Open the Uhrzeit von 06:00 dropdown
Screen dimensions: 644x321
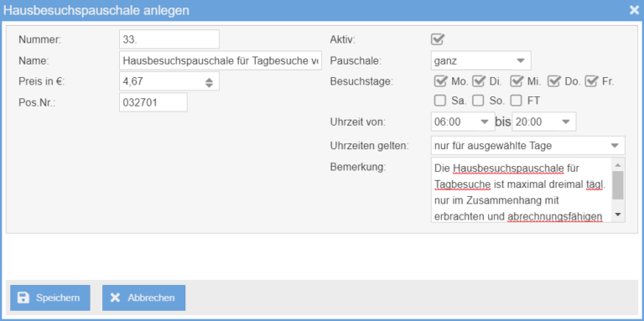click(463, 122)
